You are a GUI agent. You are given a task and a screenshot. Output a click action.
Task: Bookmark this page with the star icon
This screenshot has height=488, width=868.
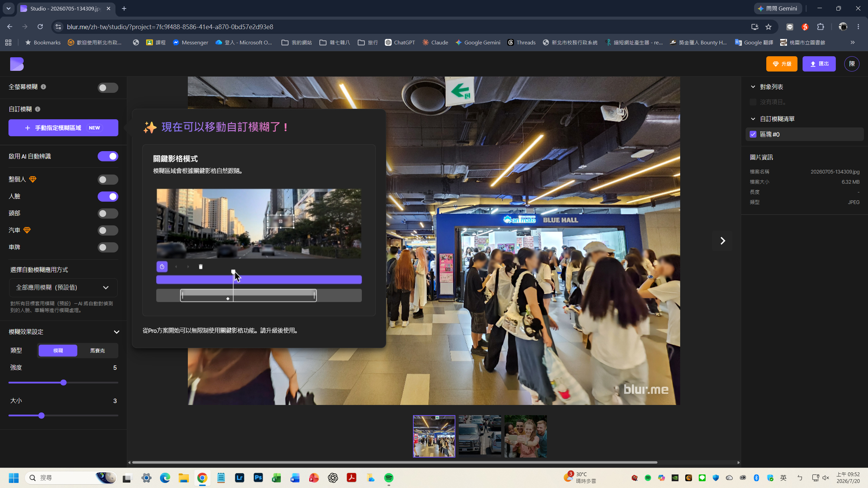pos(768,27)
